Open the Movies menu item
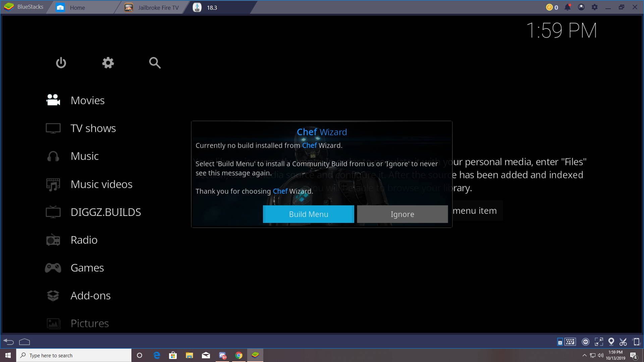This screenshot has width=644, height=362. pyautogui.click(x=88, y=100)
